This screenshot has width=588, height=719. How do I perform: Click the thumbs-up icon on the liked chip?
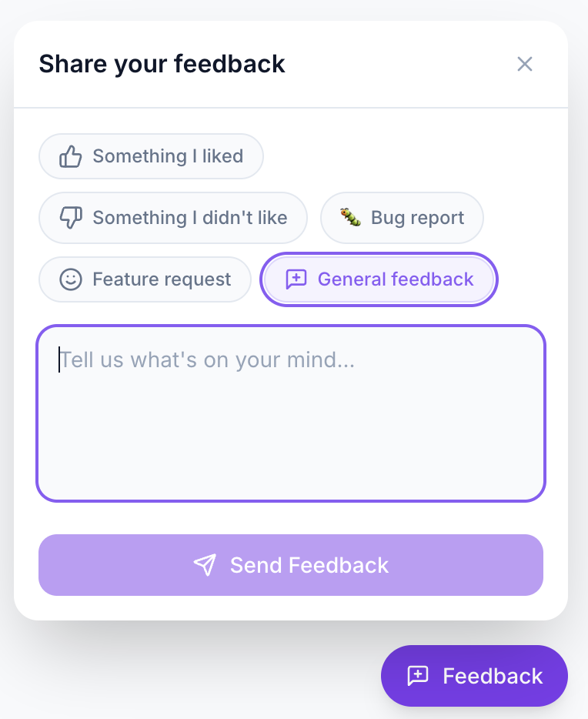point(71,156)
